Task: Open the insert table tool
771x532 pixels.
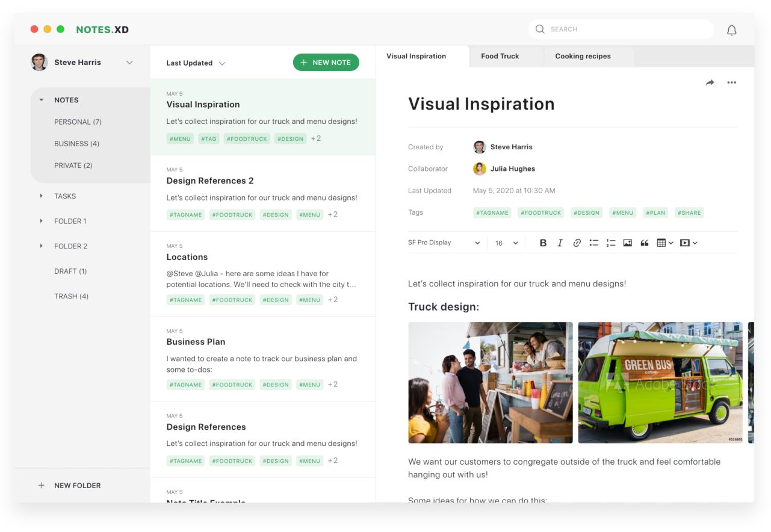Action: coord(662,243)
